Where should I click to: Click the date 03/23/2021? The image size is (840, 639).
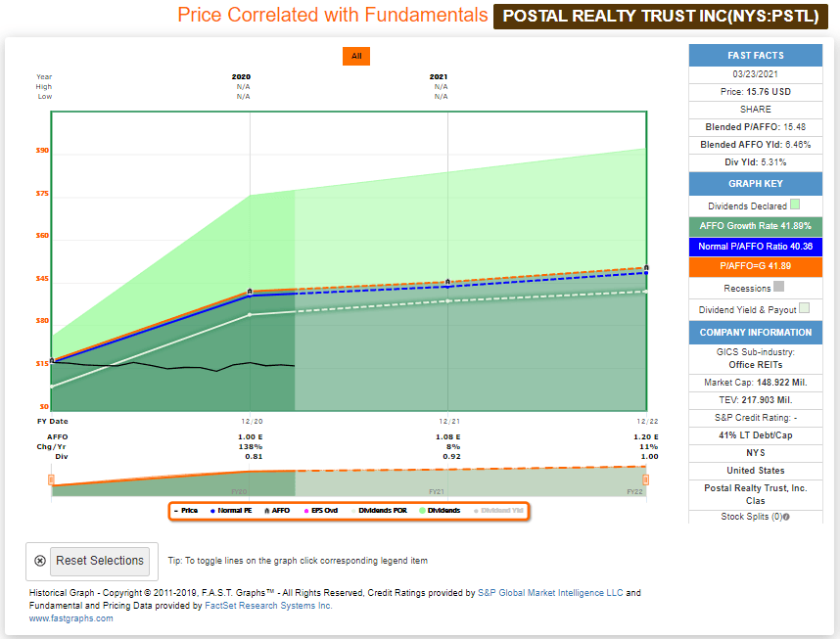click(756, 74)
